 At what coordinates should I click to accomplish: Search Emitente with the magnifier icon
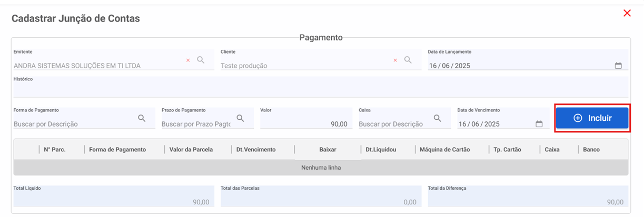click(x=201, y=60)
